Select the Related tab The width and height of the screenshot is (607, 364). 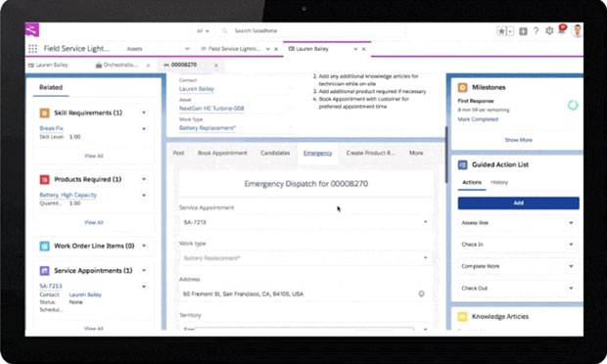pos(51,87)
